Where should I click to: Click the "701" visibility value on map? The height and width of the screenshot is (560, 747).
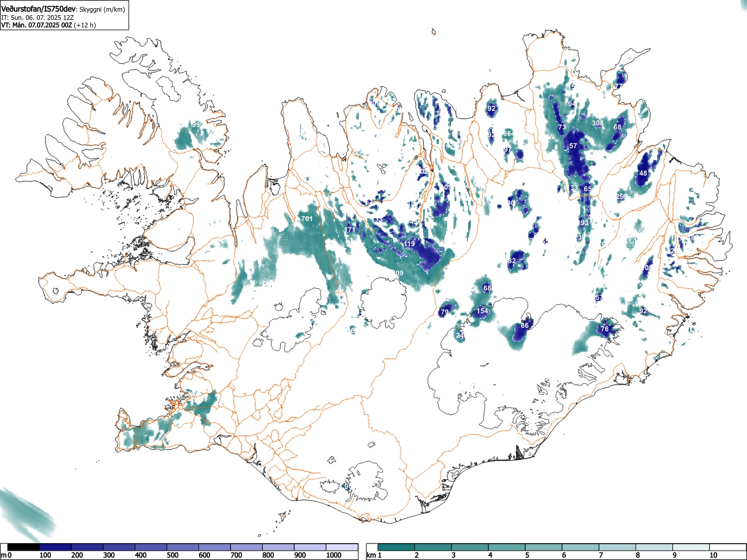point(307,219)
